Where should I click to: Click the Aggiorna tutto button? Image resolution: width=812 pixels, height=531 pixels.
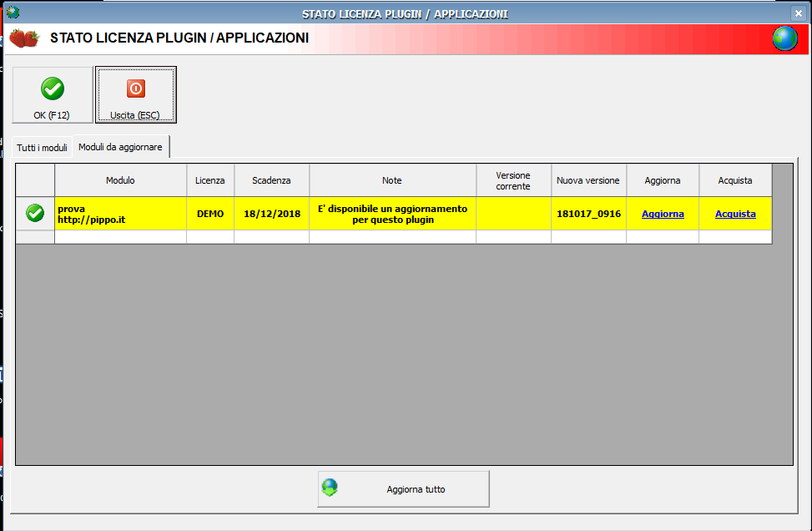click(x=403, y=489)
